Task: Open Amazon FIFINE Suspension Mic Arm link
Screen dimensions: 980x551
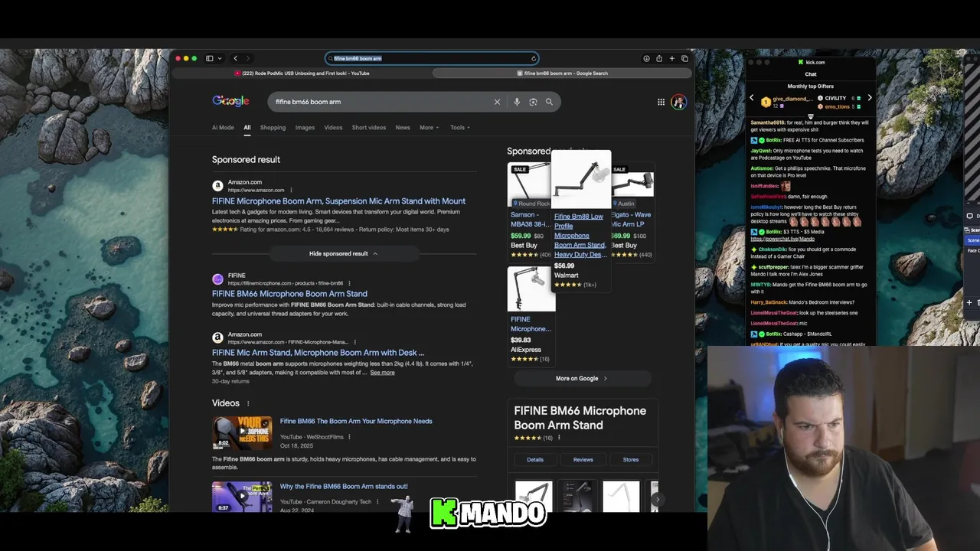Action: [338, 201]
